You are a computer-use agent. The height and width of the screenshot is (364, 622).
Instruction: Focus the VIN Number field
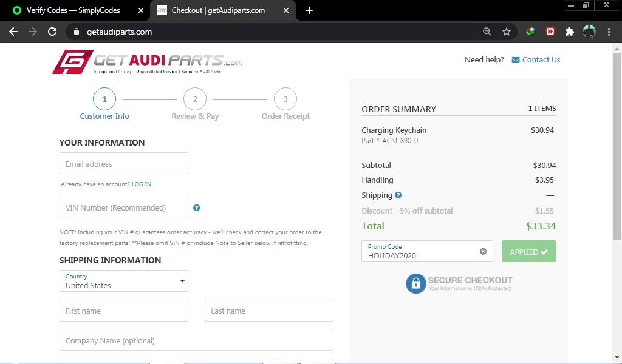click(x=124, y=207)
